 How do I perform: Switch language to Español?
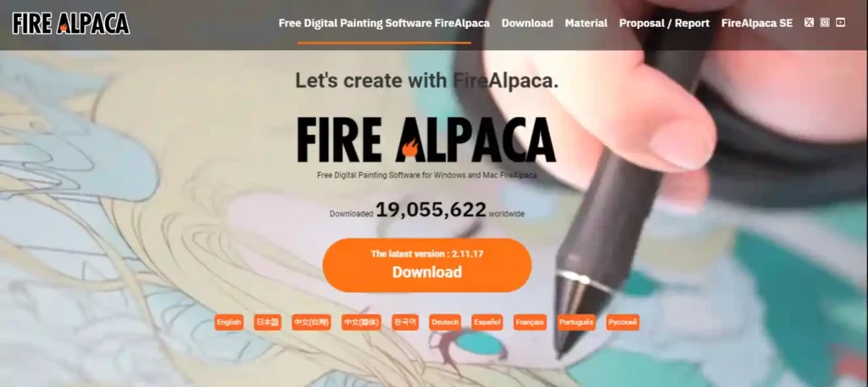coord(487,322)
